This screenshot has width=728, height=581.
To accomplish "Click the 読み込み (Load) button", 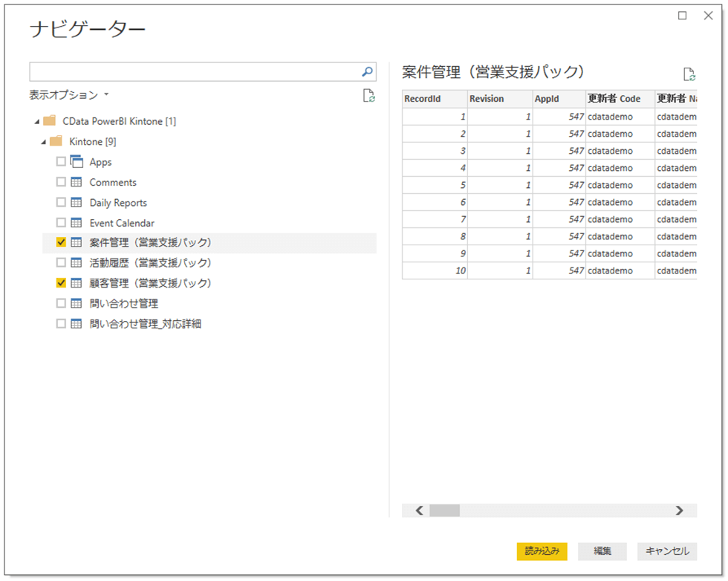I will [x=542, y=551].
